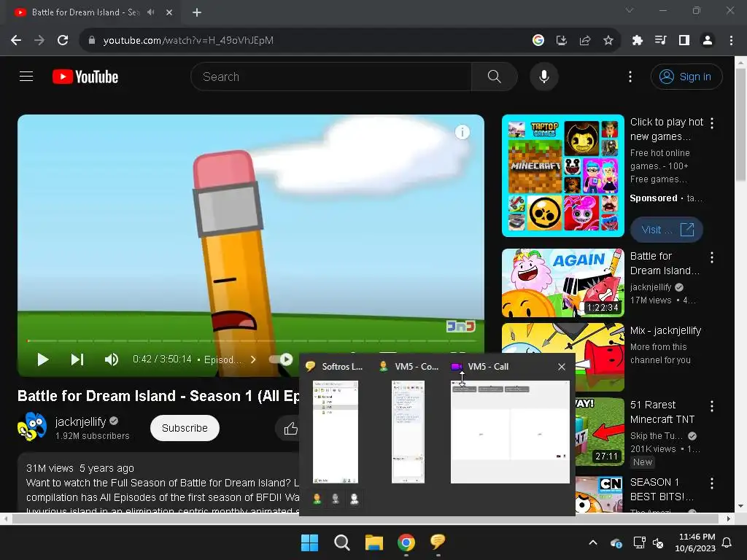Image resolution: width=747 pixels, height=560 pixels.
Task: Click Visit button on sponsored ad
Action: pos(667,230)
